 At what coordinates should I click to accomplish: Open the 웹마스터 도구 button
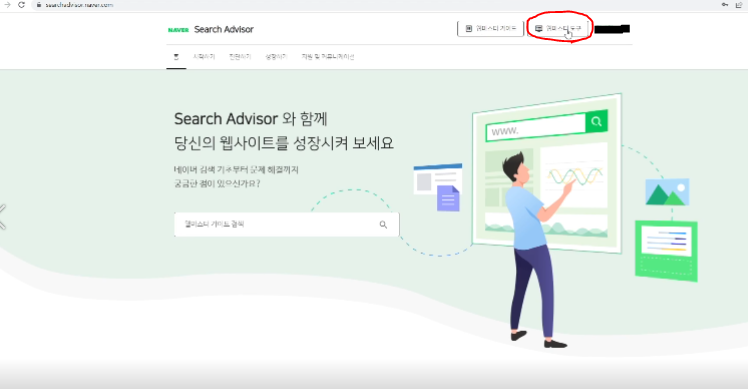[x=558, y=29]
